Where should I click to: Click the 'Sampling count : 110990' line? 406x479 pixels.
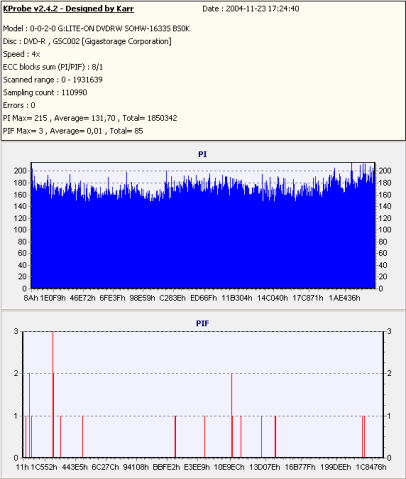point(45,93)
